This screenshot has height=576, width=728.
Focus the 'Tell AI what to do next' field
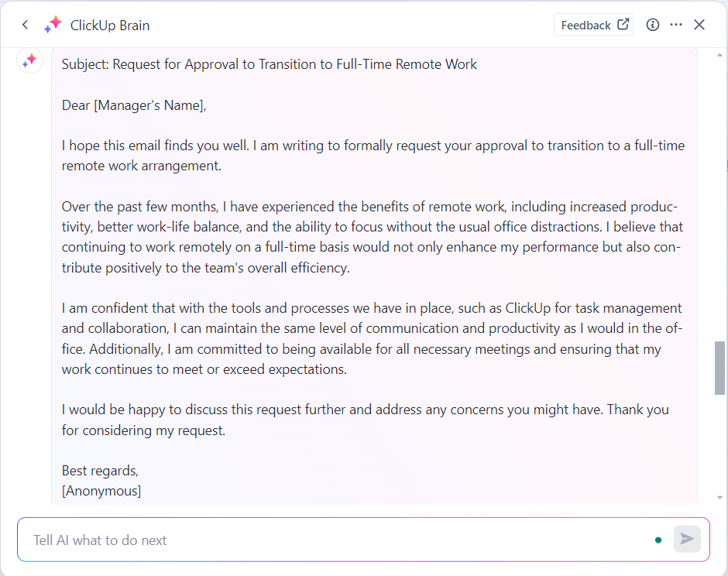pos(333,540)
